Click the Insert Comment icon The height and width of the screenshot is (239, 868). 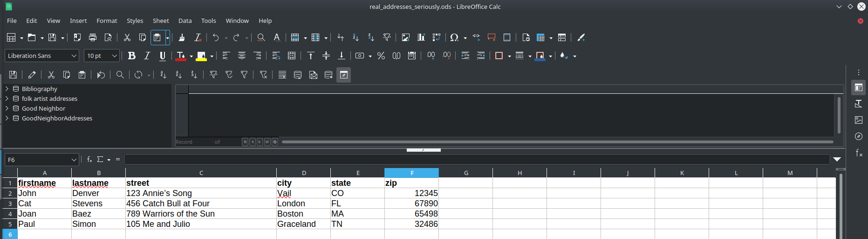(492, 37)
